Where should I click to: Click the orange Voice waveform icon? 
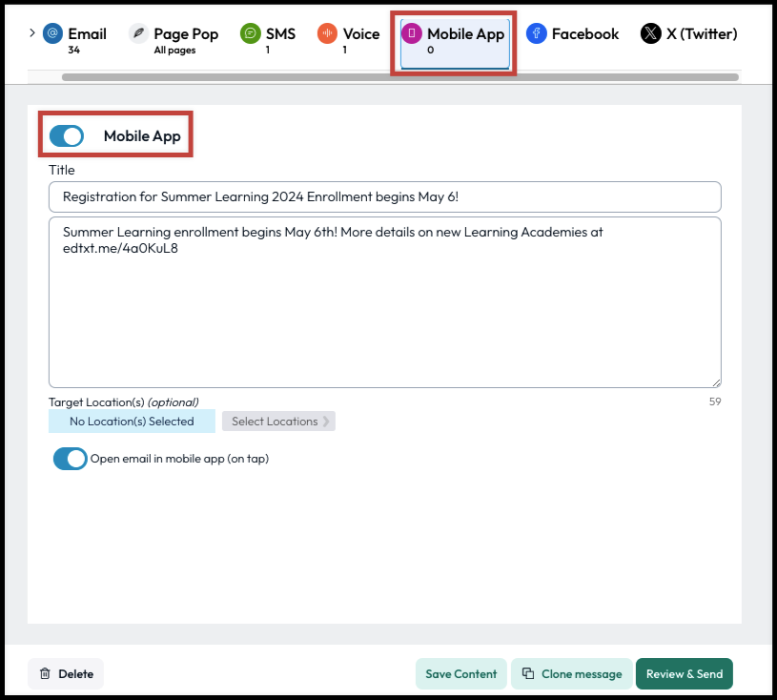(x=327, y=33)
